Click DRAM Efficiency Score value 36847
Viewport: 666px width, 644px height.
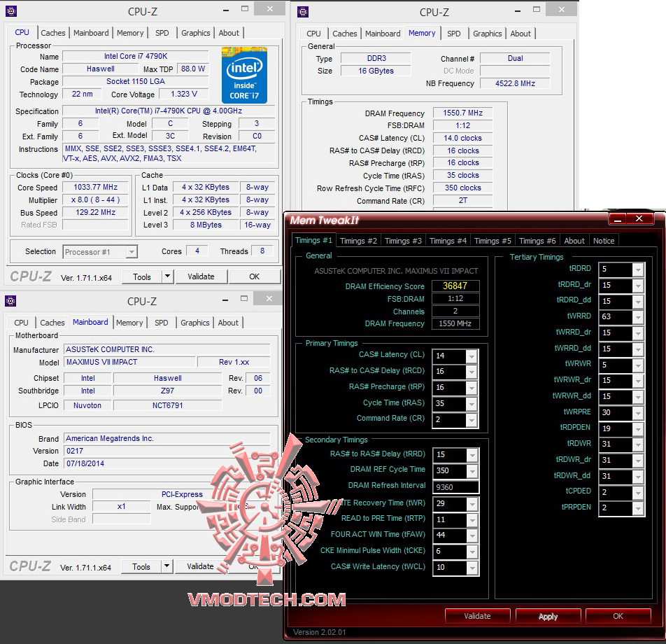pyautogui.click(x=455, y=286)
